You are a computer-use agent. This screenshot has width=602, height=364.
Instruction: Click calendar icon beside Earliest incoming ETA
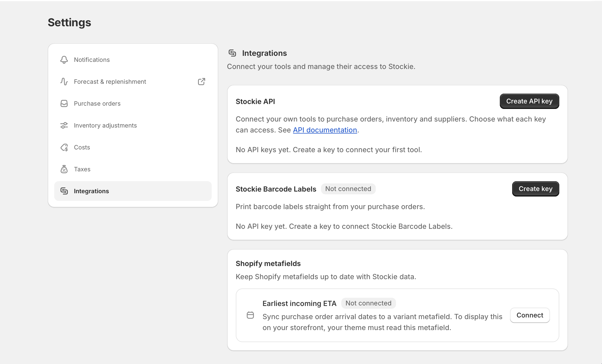pyautogui.click(x=250, y=315)
